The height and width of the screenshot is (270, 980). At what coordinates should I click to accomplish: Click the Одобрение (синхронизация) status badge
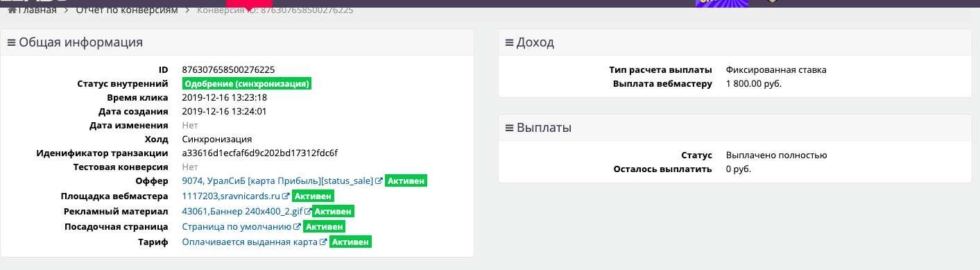coord(246,84)
